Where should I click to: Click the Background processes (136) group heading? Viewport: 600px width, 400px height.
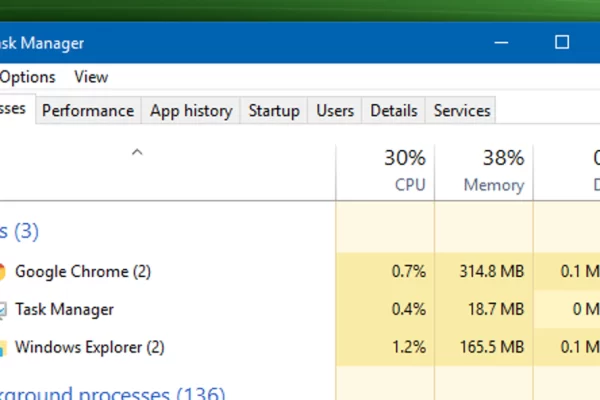[112, 393]
